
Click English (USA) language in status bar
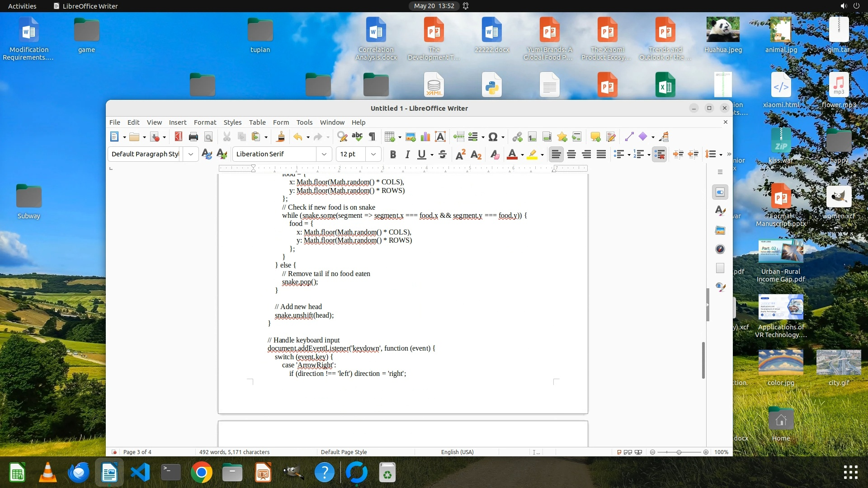pos(457,452)
